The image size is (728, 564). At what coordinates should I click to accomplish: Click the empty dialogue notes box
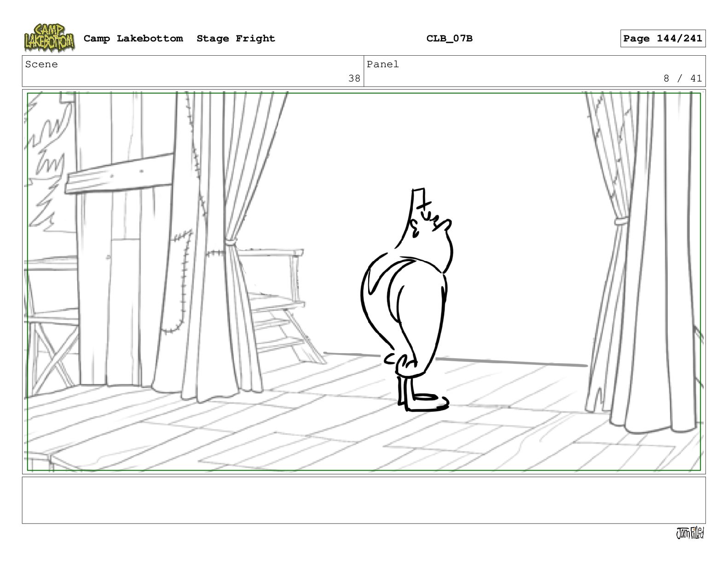tap(364, 500)
